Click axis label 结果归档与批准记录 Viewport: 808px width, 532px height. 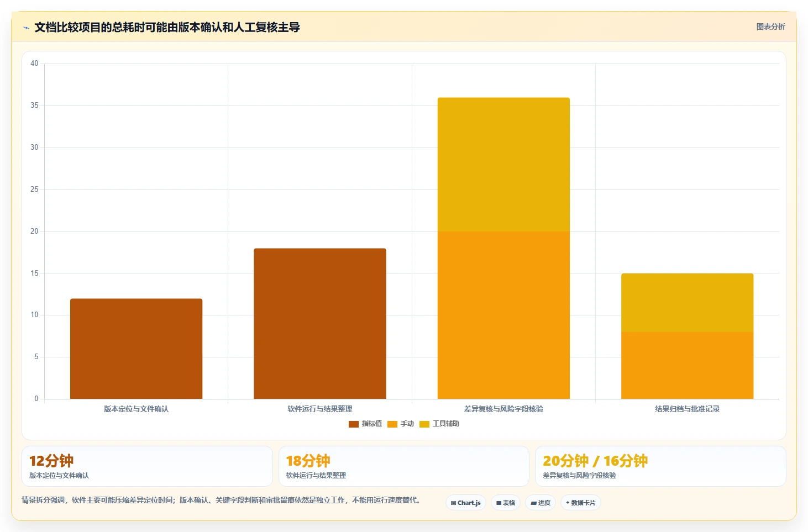click(x=687, y=409)
